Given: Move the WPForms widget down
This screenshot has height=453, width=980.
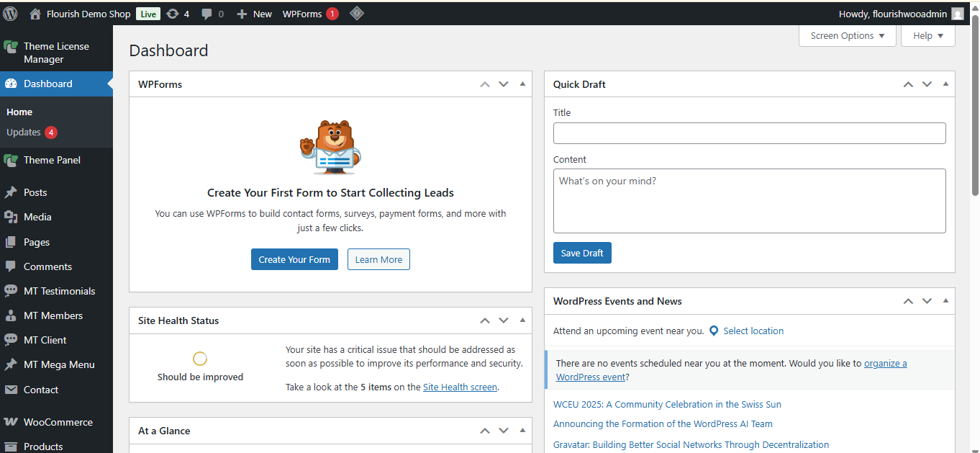Looking at the screenshot, I should [x=504, y=84].
